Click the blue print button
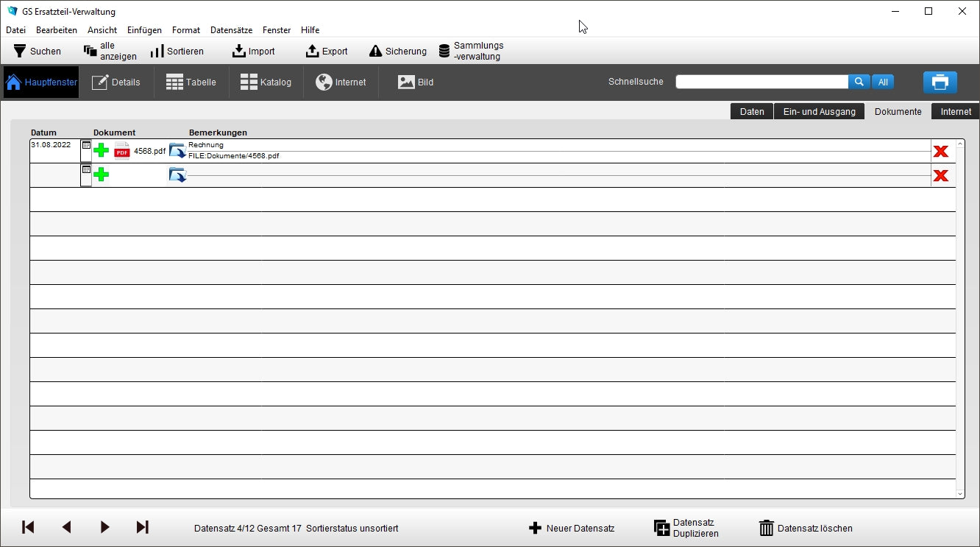The width and height of the screenshot is (980, 547). tap(940, 82)
